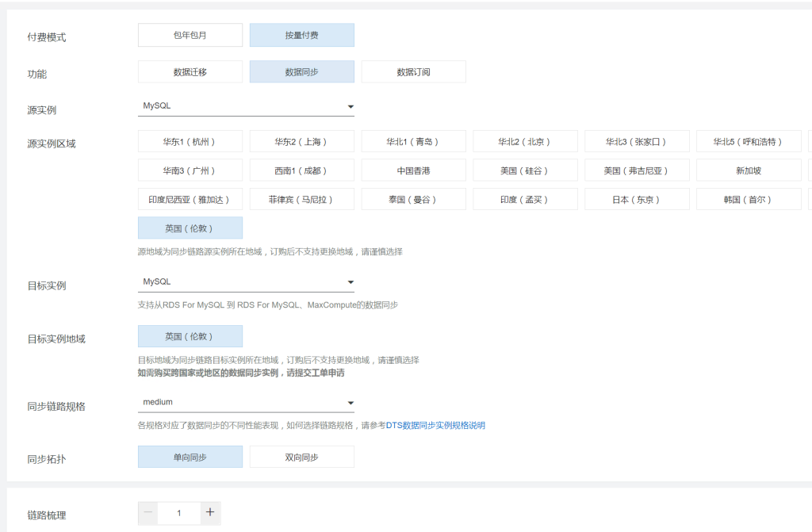This screenshot has width=812, height=532.
Task: Select source region 日本（东京）
Action: click(637, 200)
